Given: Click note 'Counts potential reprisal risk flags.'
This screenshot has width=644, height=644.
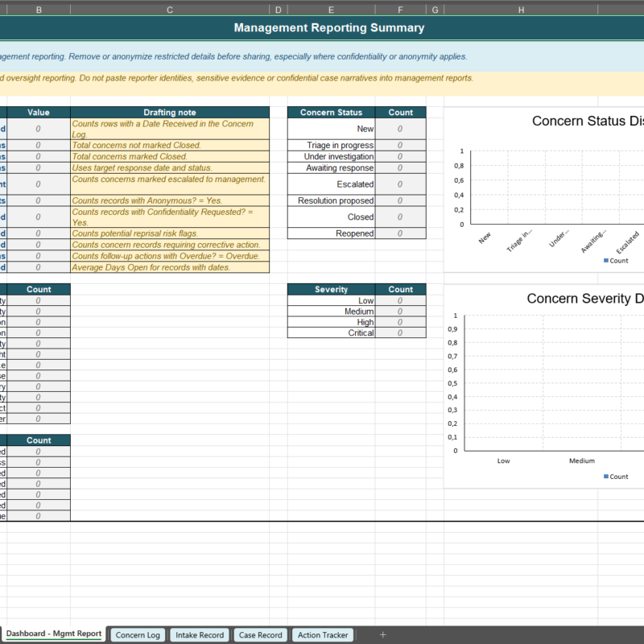Looking at the screenshot, I should point(170,233).
